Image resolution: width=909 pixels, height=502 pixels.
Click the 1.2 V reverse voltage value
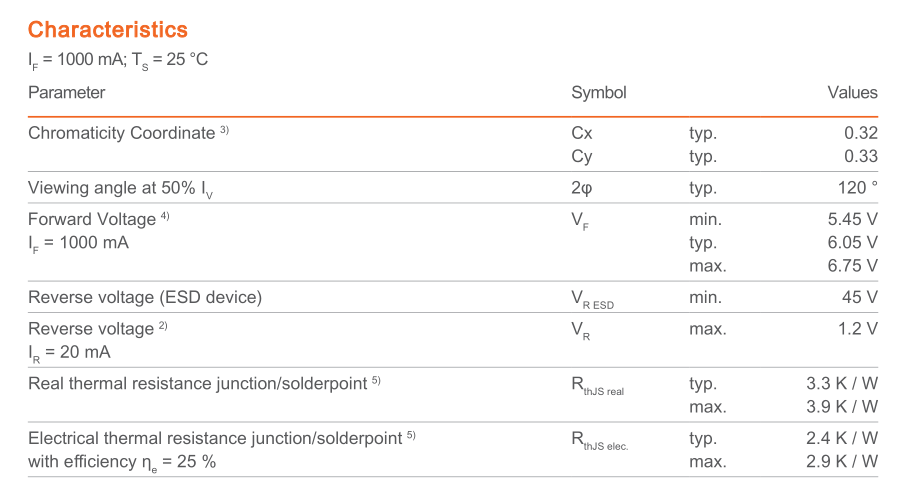coord(856,329)
